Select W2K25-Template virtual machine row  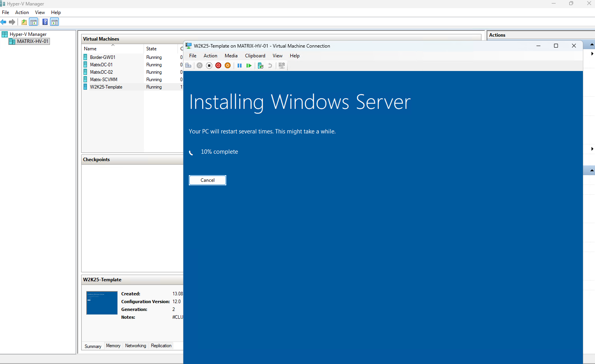point(132,87)
